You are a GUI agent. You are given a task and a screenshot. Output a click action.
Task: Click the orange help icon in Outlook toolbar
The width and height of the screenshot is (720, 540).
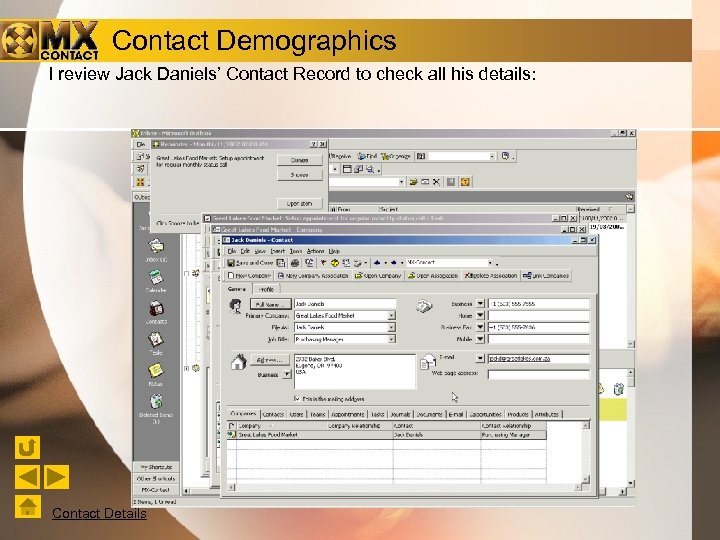(x=465, y=182)
